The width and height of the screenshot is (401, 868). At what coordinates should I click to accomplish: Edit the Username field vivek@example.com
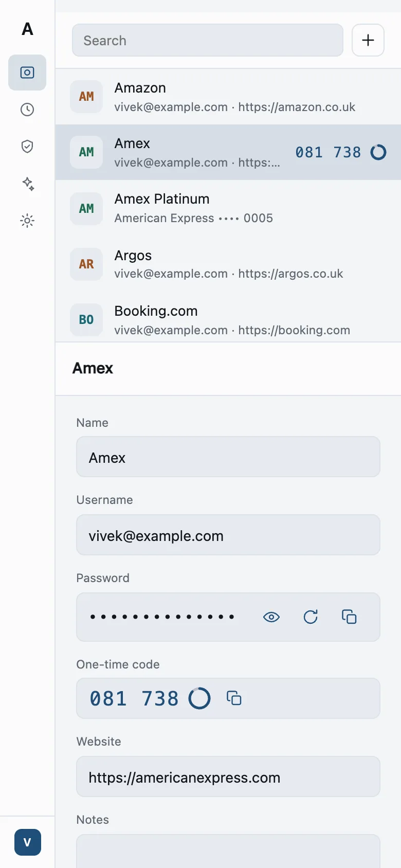(x=228, y=535)
